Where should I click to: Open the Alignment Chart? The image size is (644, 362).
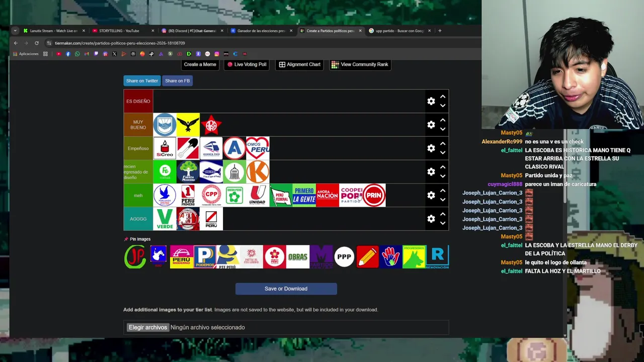300,64
